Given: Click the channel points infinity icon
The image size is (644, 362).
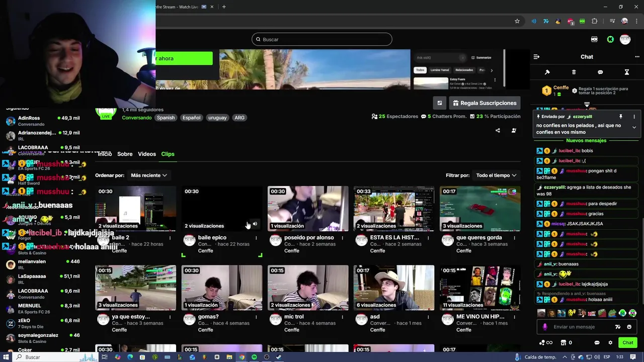Looking at the screenshot, I should 546,343.
